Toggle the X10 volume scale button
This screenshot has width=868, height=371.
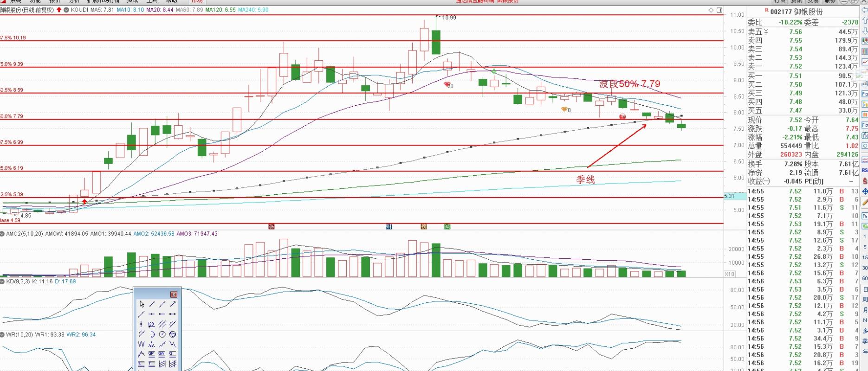[x=730, y=274]
